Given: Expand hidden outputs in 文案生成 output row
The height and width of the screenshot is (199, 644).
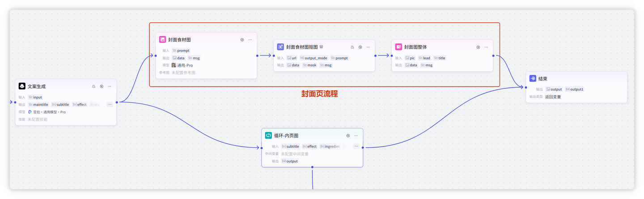Looking at the screenshot, I should point(110,104).
